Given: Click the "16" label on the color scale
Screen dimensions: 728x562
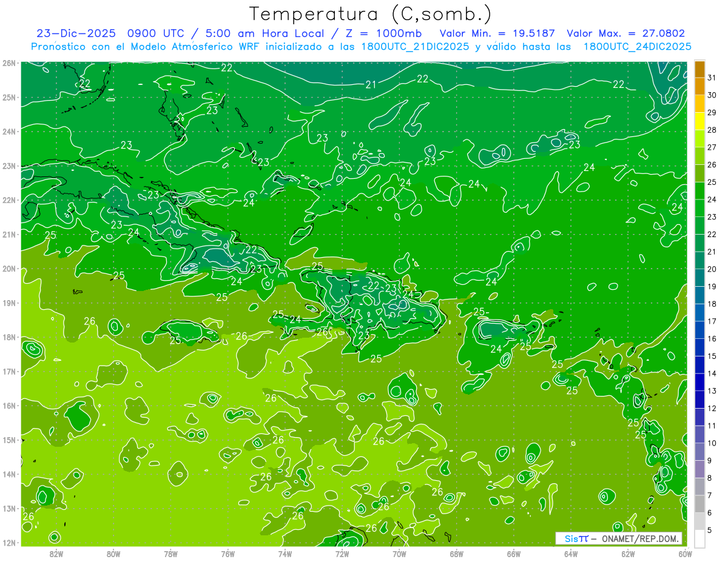Looking at the screenshot, I should (x=712, y=339).
